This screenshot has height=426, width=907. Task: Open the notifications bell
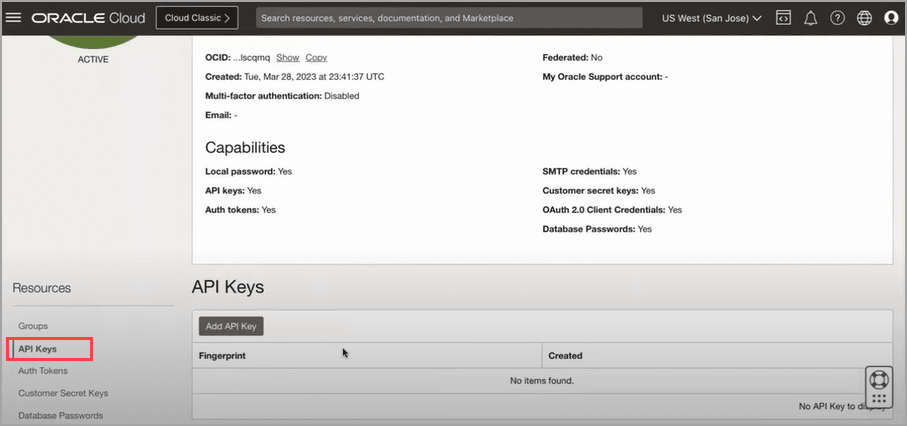(x=811, y=18)
